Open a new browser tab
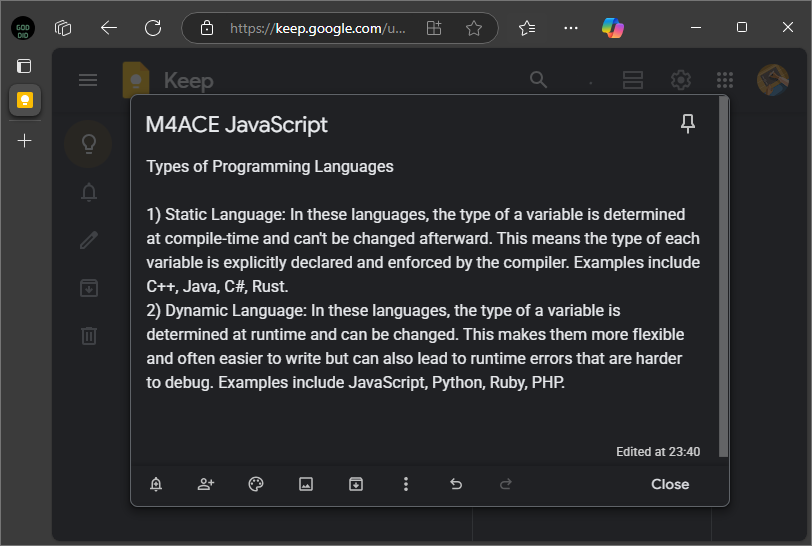Screen dimensions: 812x546 coord(24,140)
